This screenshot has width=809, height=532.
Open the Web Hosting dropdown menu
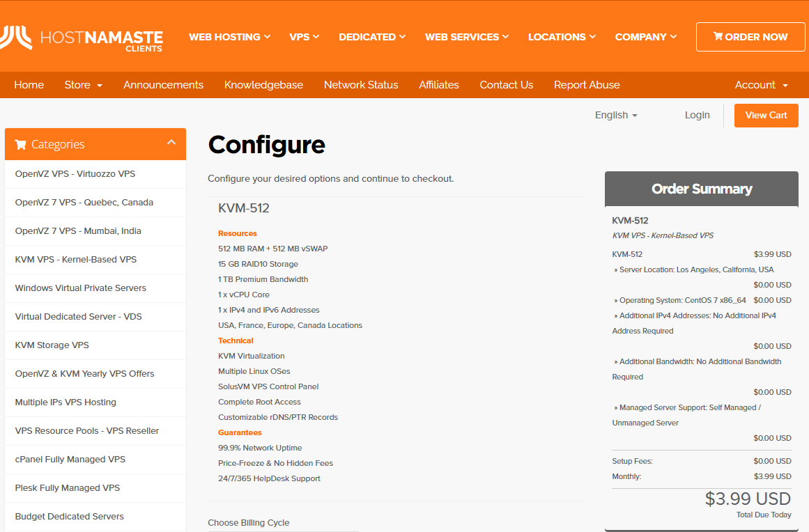click(x=229, y=37)
